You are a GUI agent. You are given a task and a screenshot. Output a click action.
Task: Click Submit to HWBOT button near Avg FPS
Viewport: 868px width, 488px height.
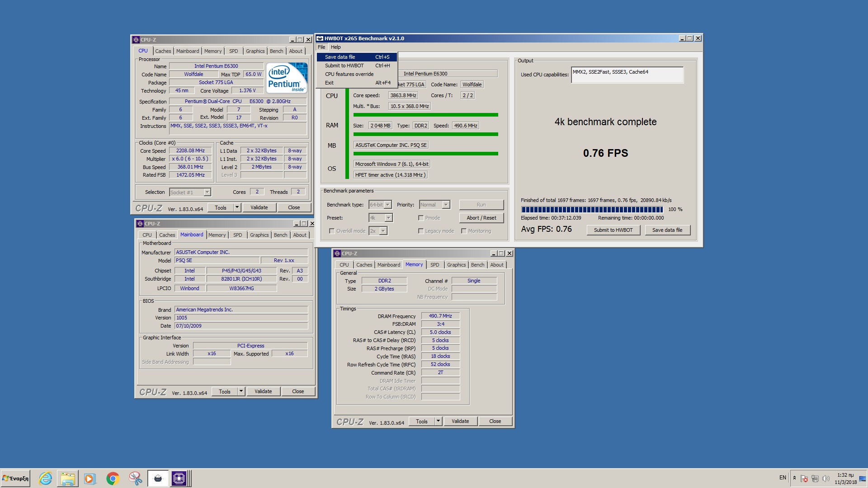click(613, 230)
